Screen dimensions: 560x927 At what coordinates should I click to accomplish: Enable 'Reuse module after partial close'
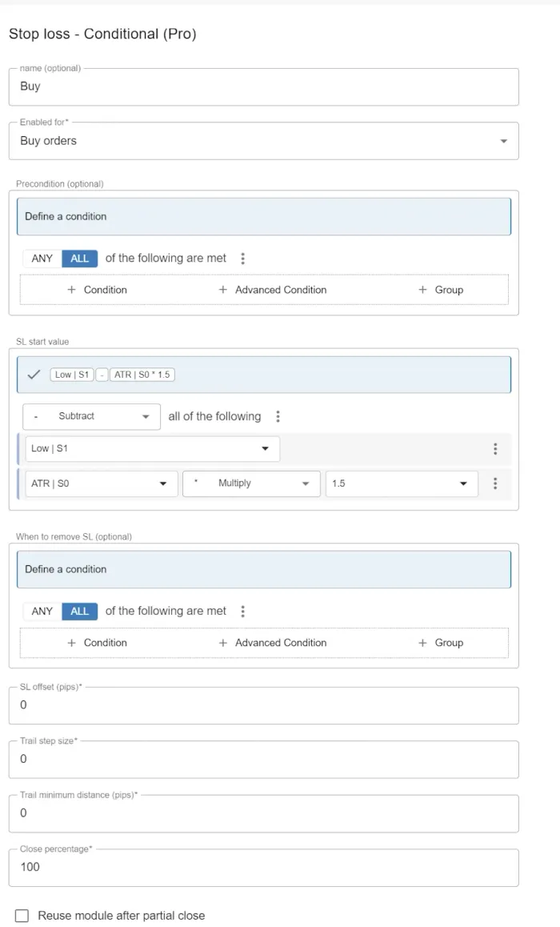pos(22,915)
